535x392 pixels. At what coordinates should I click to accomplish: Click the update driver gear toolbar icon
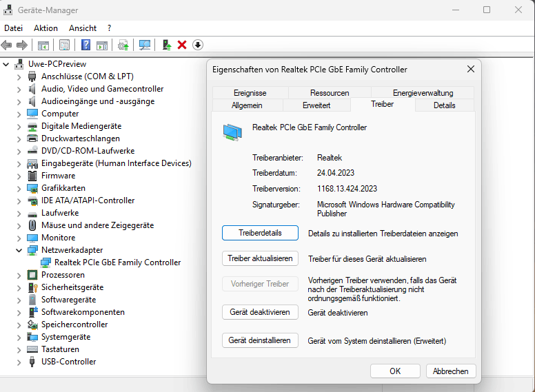(x=123, y=45)
